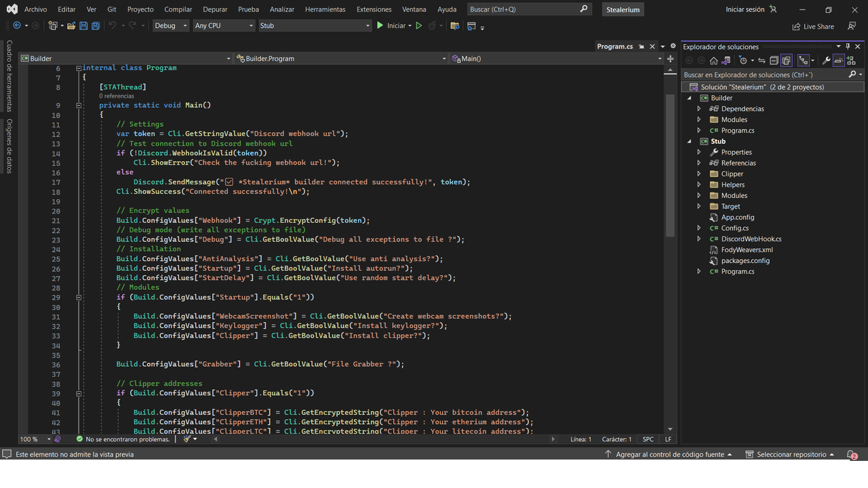Open the Git menu
868x488 pixels.
[111, 9]
